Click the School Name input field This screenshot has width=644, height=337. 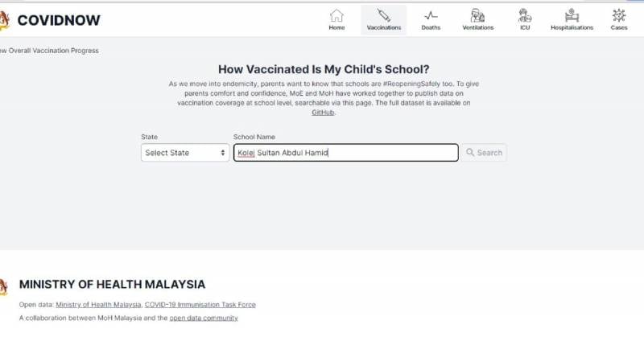click(x=346, y=152)
